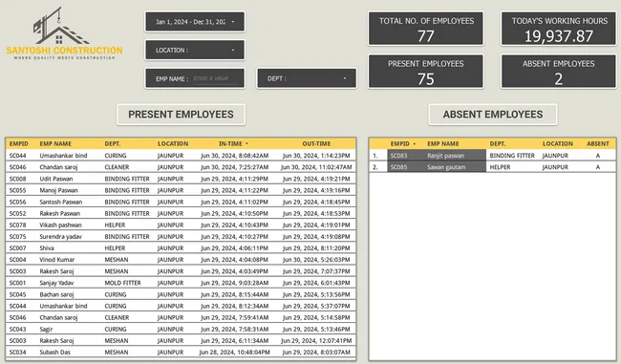Click employee ID SC034
The image size is (621, 364).
[17, 353]
